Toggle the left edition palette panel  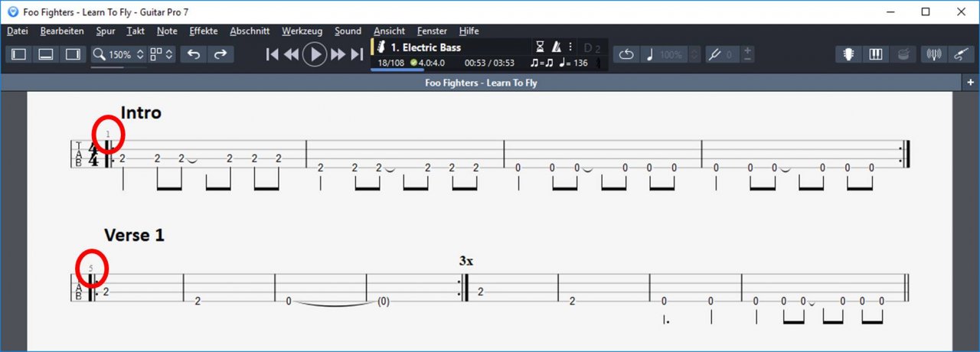tap(19, 54)
